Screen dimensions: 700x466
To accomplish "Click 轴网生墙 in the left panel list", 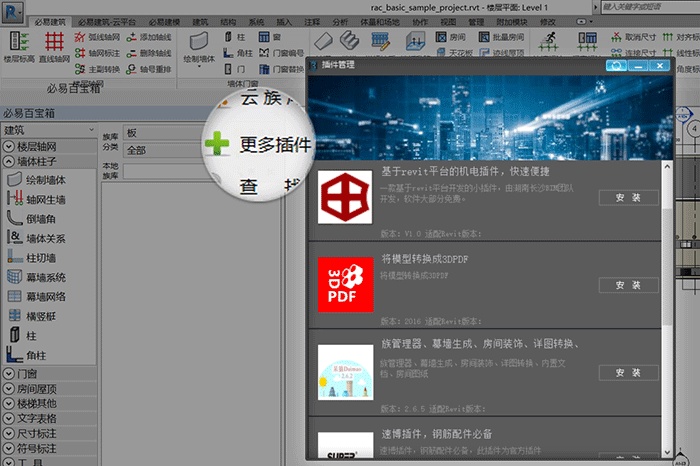I will [x=37, y=199].
